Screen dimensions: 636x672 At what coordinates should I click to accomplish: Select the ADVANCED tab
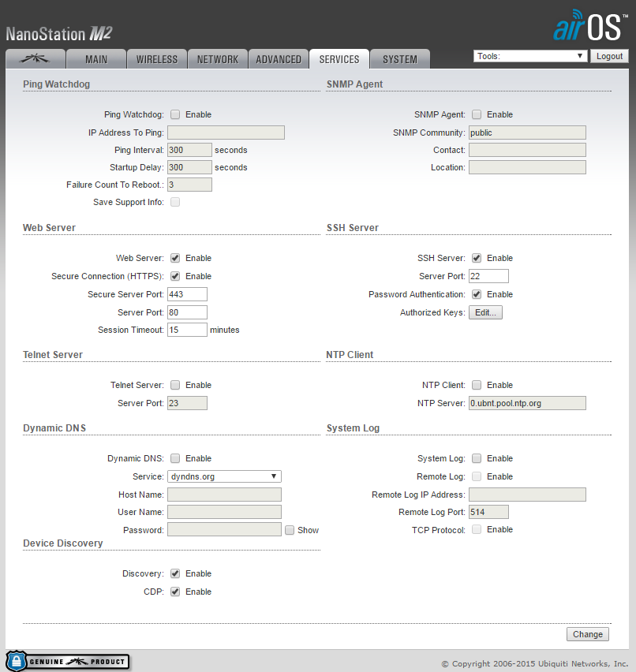279,59
